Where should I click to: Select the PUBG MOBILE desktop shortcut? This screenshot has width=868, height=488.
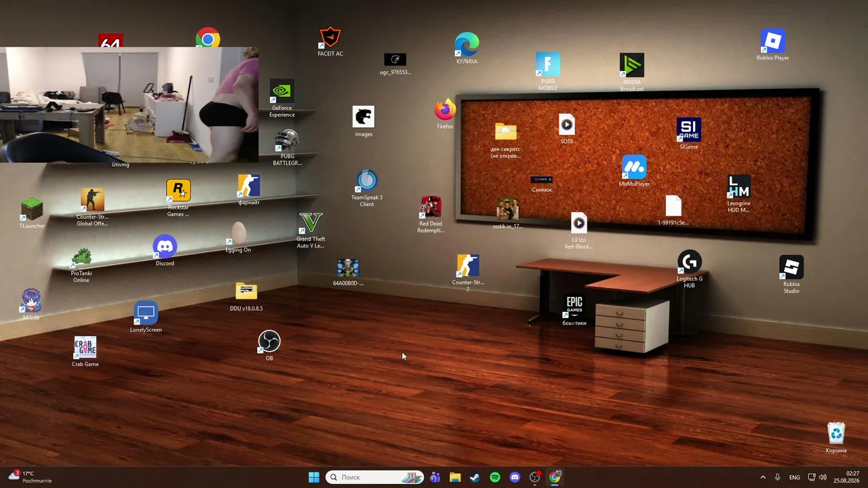[548, 71]
